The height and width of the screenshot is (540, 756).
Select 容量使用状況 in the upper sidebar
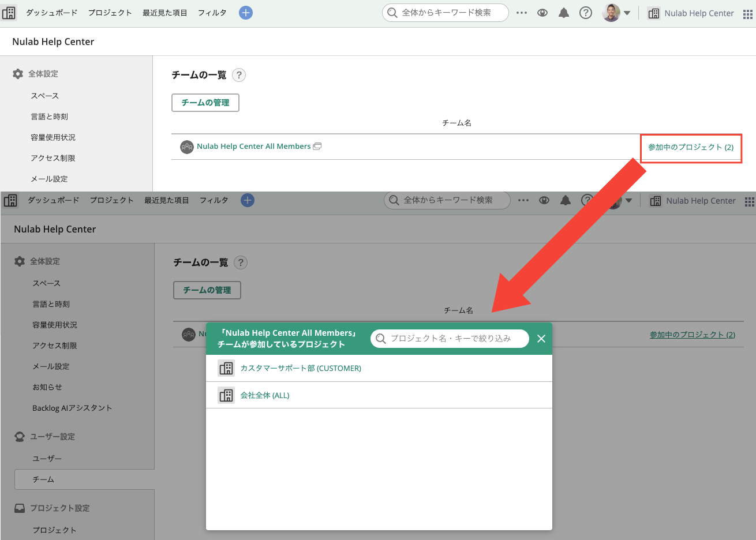click(x=53, y=137)
